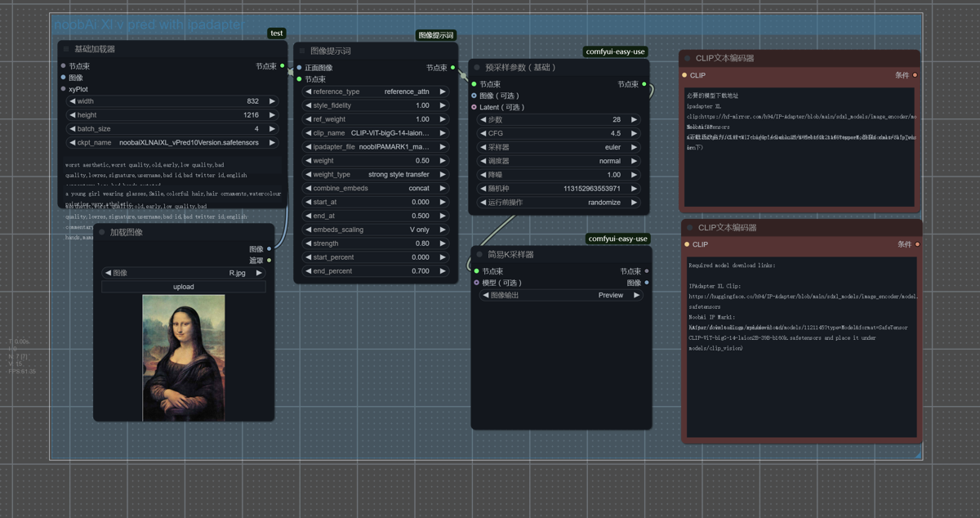
Task: Click the Mona Lisa image preview
Action: click(183, 356)
